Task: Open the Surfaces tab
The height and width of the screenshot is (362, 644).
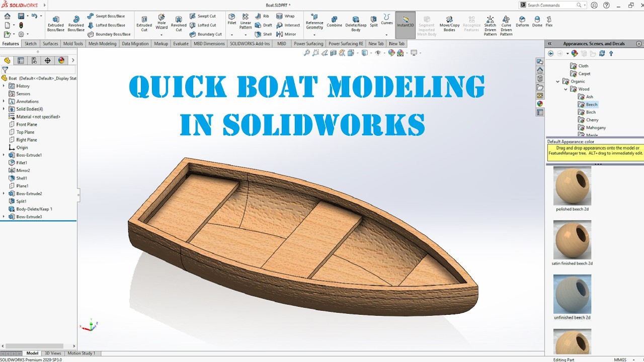Action: (50, 44)
